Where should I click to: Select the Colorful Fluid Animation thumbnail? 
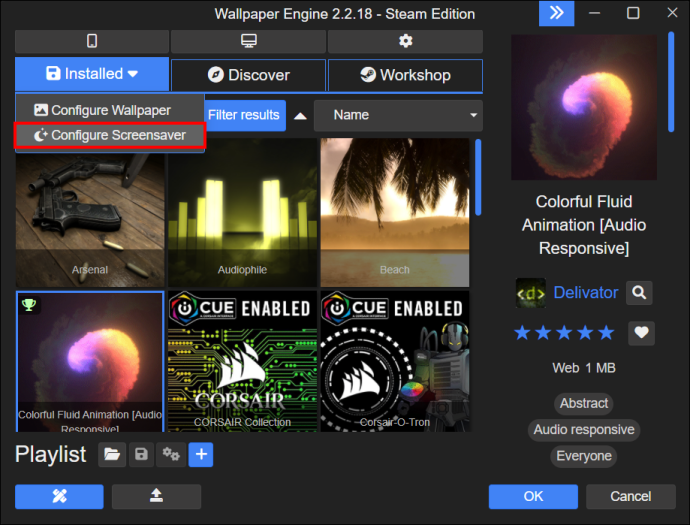(x=90, y=361)
